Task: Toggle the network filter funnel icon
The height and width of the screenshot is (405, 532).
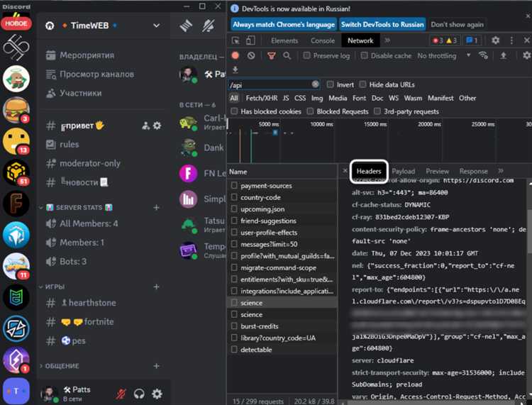Action: point(271,55)
